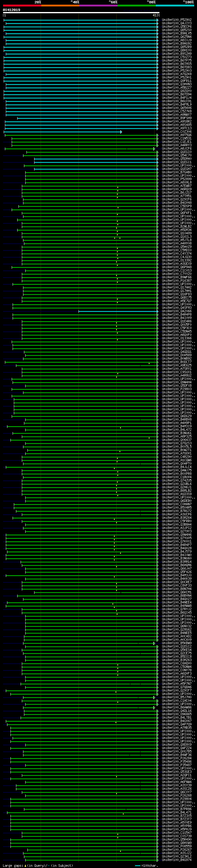Open hit UniRef100_P52902

pos(177,20)
